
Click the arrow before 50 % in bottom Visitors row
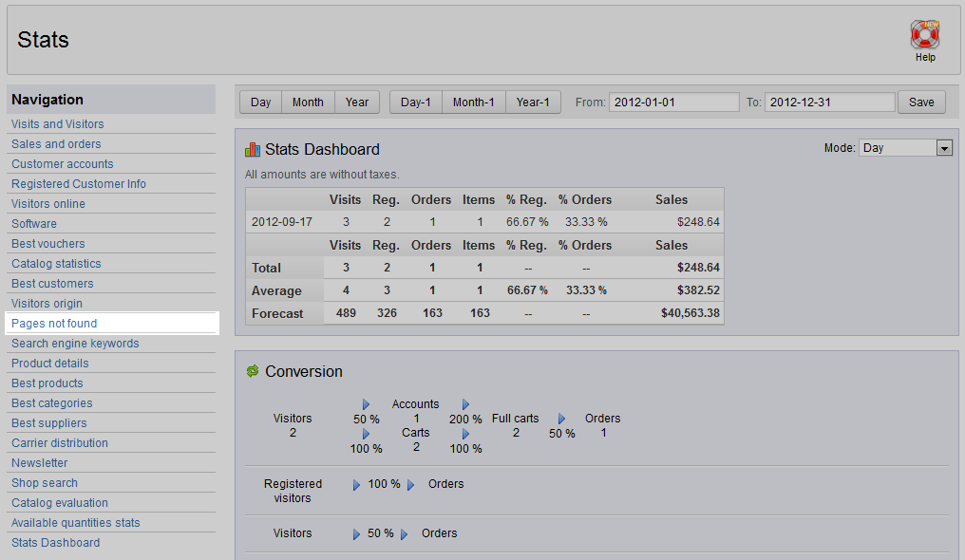356,534
